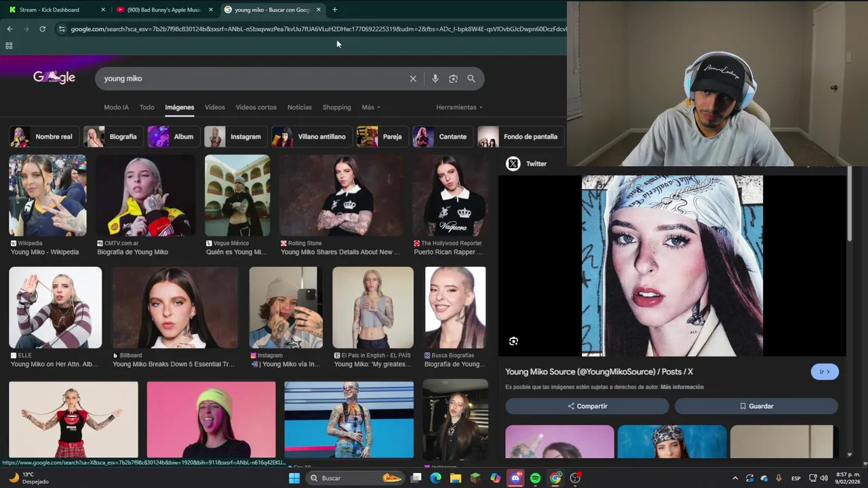868x488 pixels.
Task: Click the magnifier search button
Action: click(x=471, y=79)
